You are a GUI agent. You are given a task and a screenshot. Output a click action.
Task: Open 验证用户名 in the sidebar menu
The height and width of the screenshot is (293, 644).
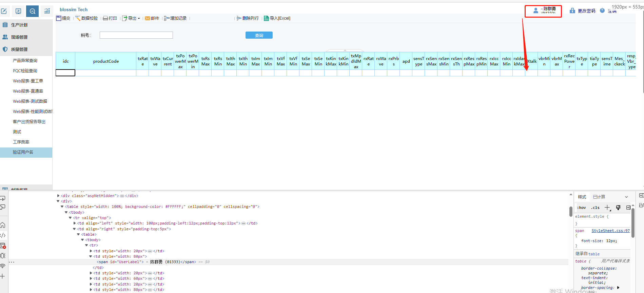tap(23, 152)
